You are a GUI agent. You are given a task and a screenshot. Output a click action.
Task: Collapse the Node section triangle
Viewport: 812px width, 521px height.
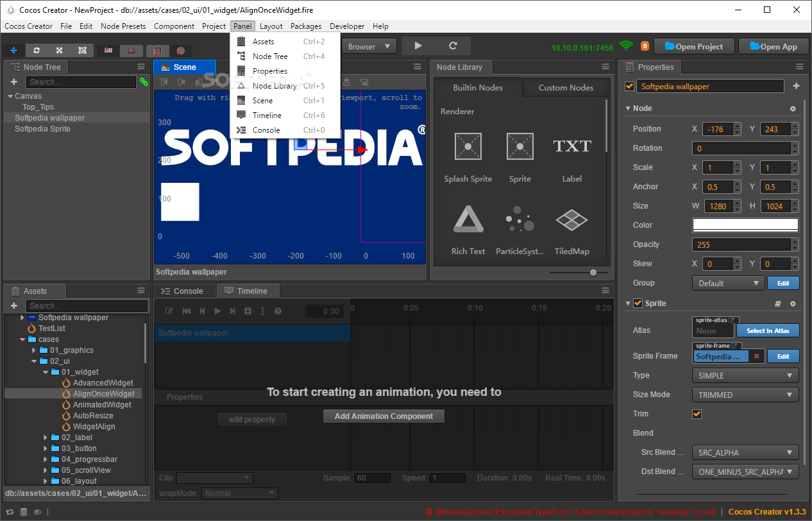(628, 108)
